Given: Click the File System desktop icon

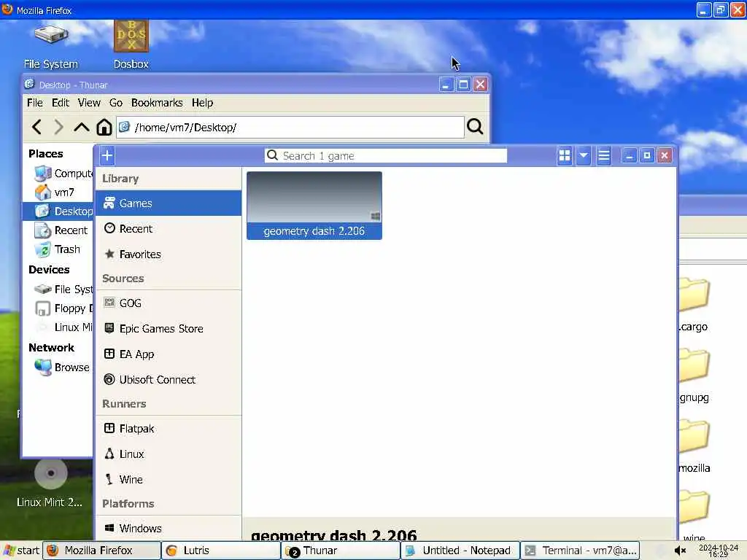Looking at the screenshot, I should [x=50, y=45].
